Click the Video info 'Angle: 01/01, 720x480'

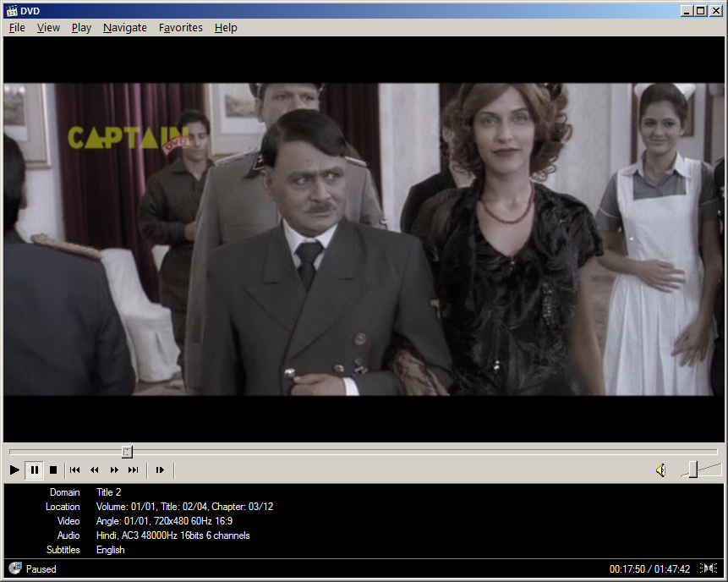164,521
